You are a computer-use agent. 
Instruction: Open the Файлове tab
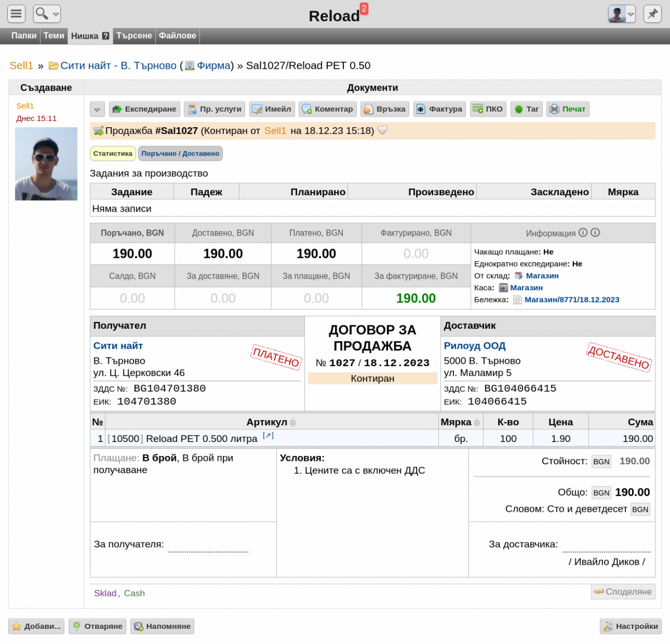click(x=178, y=36)
